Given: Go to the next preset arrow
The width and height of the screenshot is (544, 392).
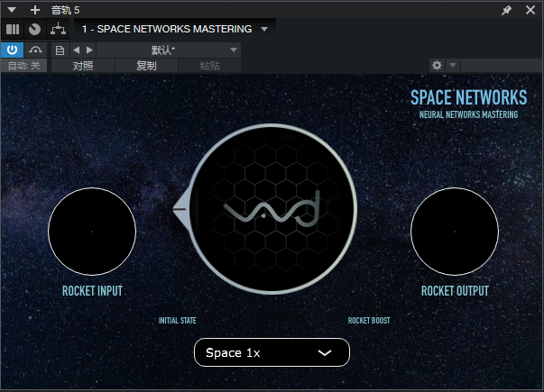Looking at the screenshot, I should point(88,50).
